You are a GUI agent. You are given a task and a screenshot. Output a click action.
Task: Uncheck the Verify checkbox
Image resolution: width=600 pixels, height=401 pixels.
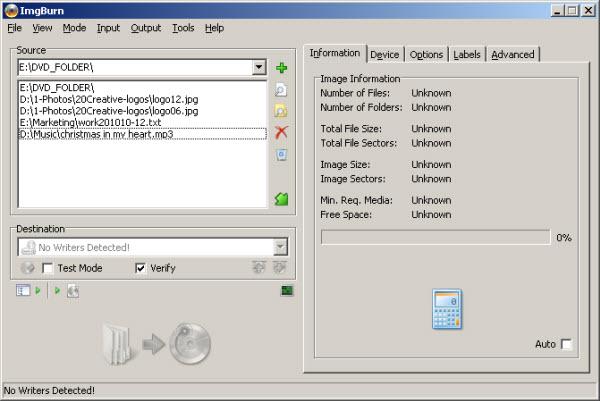tap(140, 268)
